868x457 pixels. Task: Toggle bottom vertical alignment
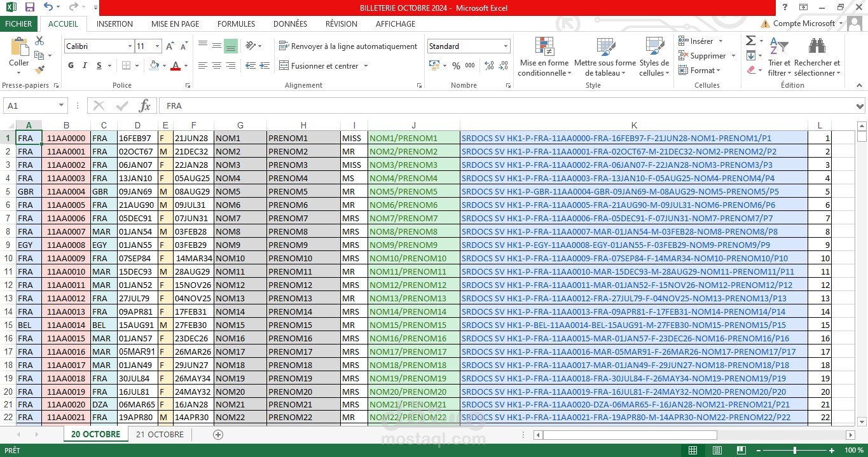[x=231, y=46]
